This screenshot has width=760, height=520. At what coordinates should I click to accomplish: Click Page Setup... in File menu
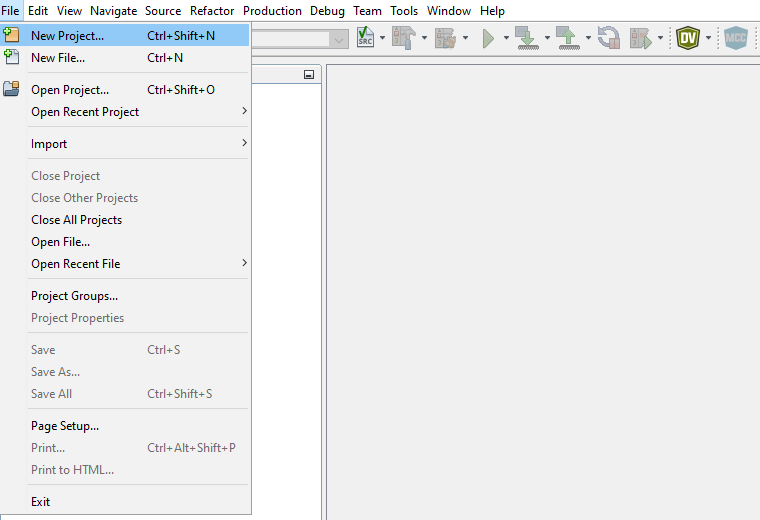[65, 426]
